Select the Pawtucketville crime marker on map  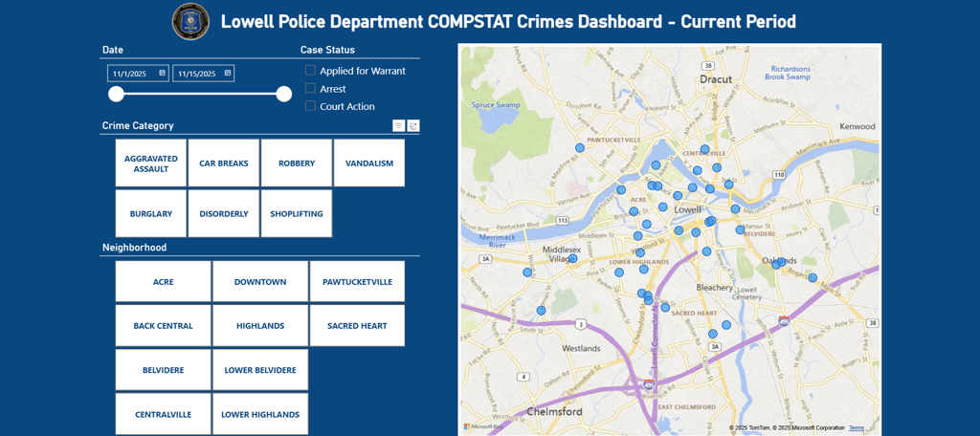tap(580, 148)
